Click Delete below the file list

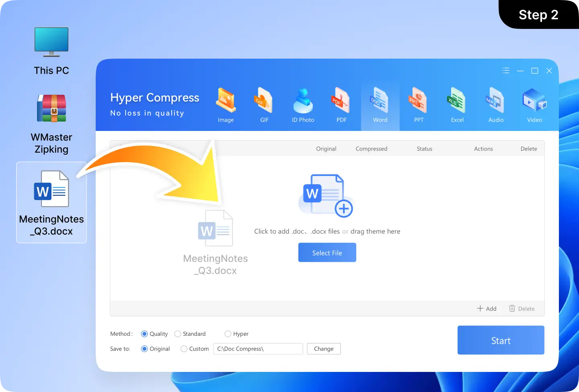tap(522, 308)
